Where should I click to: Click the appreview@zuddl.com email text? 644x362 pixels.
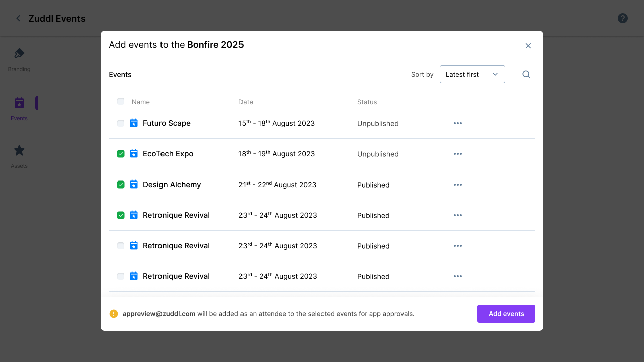pos(159,314)
